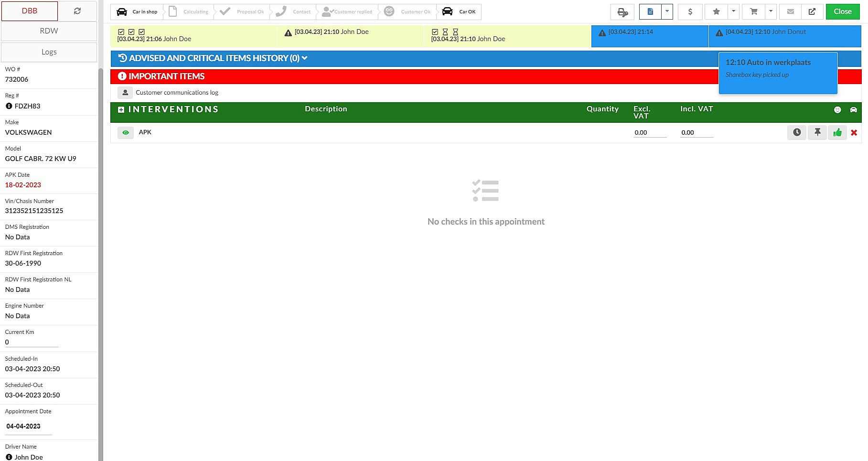The height and width of the screenshot is (461, 868).
Task: Expand the Interventions plus box
Action: pyautogui.click(x=121, y=109)
